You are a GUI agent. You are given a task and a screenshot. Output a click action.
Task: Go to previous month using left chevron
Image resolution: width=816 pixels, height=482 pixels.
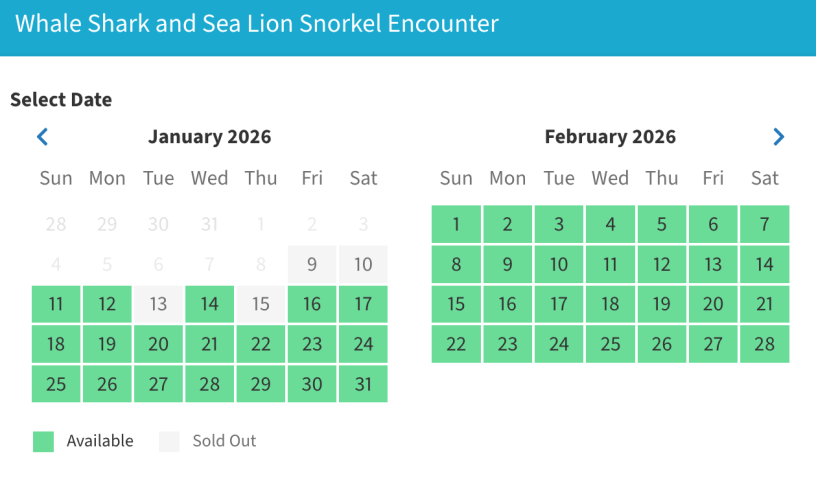click(x=42, y=137)
